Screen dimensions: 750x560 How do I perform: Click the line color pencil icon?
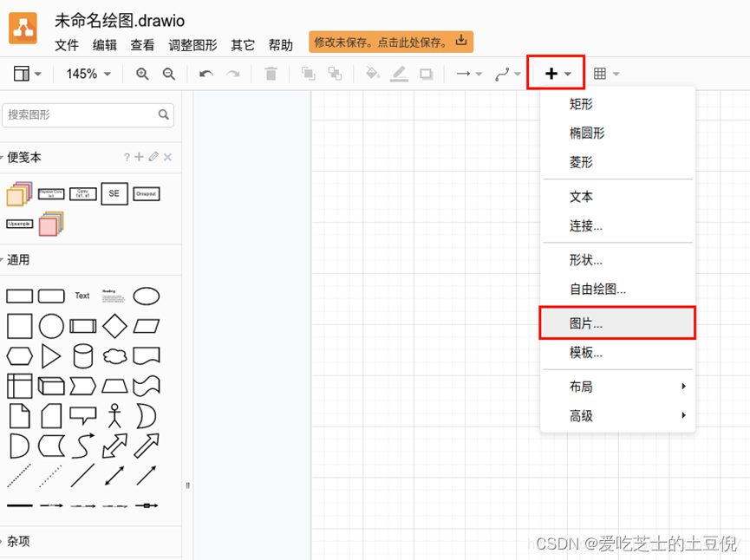pyautogui.click(x=399, y=74)
